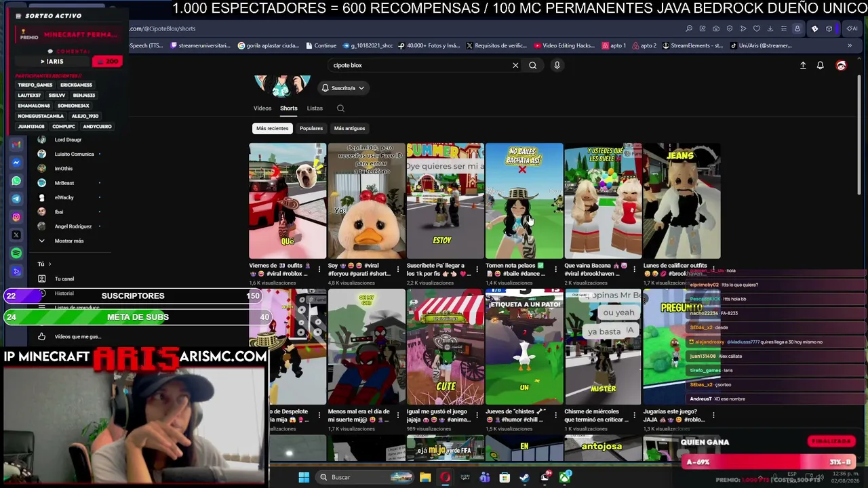868x488 pixels.
Task: Start voice search with the microphone
Action: click(x=557, y=65)
